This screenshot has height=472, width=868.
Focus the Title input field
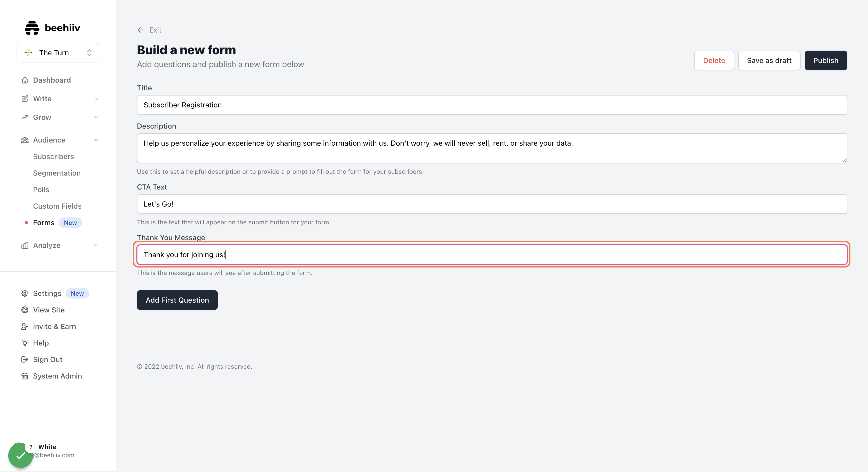(492, 105)
